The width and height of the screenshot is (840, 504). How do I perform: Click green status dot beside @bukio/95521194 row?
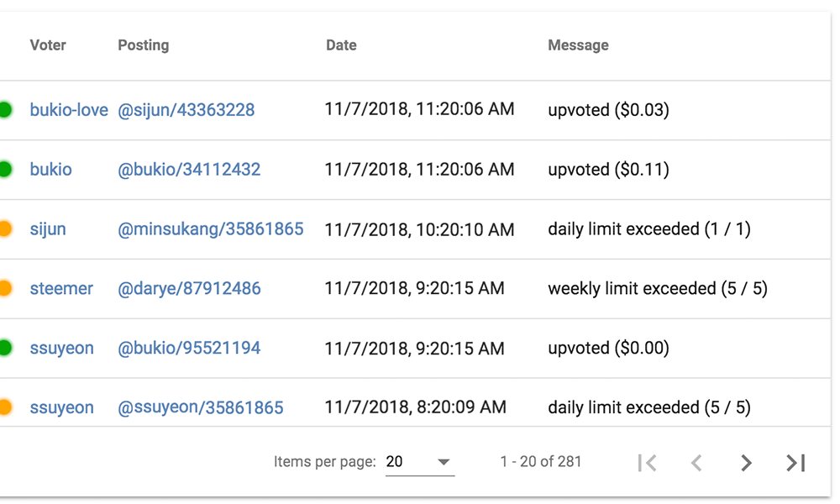click(x=5, y=348)
